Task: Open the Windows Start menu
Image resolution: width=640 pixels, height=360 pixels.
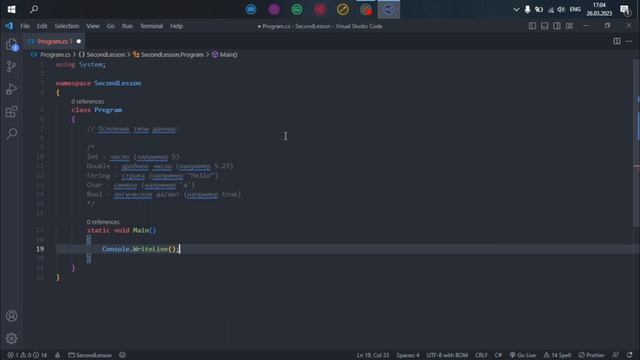Action: (x=11, y=9)
